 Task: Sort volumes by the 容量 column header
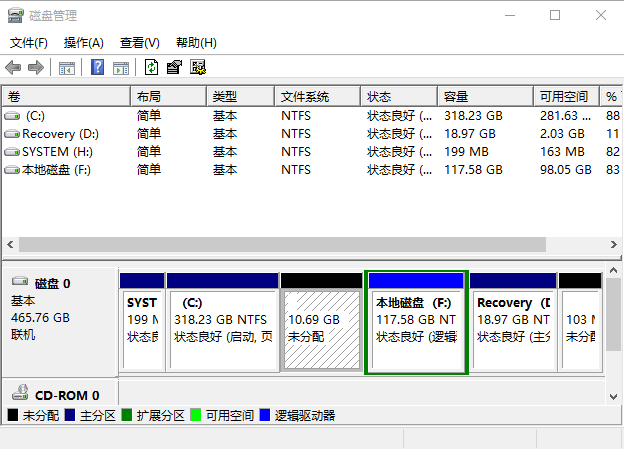pyautogui.click(x=486, y=96)
